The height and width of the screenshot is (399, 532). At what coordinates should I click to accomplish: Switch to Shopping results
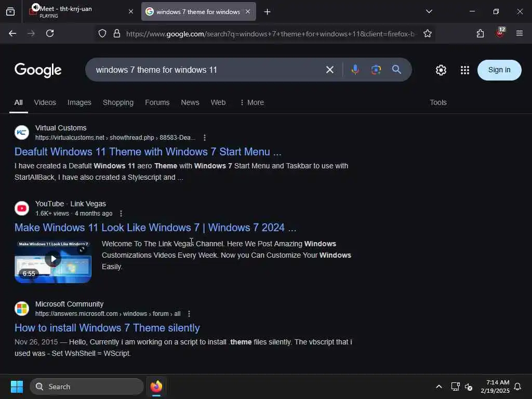pyautogui.click(x=118, y=102)
